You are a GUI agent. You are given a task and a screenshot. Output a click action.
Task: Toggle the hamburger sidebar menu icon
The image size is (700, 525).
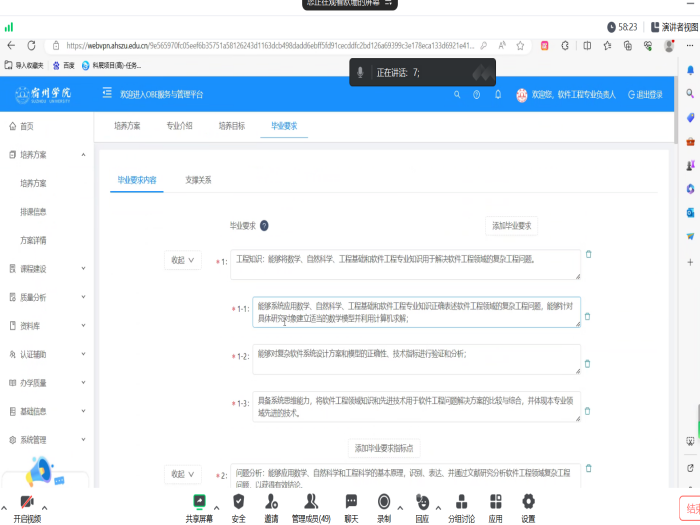click(x=107, y=94)
